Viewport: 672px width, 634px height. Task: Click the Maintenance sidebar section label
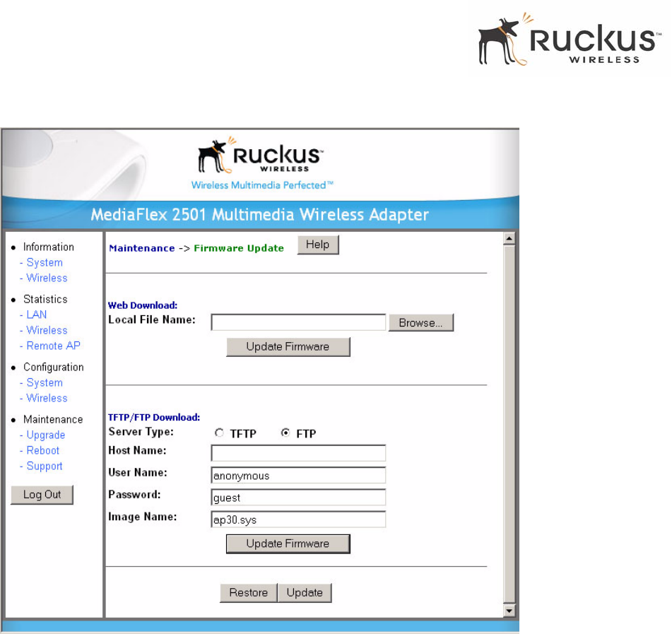pos(53,419)
